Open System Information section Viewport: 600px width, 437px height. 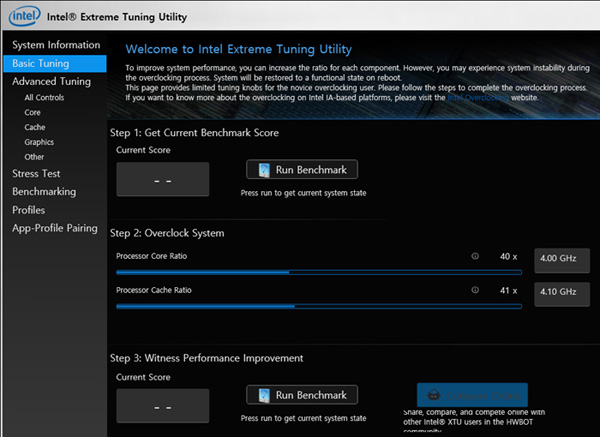coord(56,45)
